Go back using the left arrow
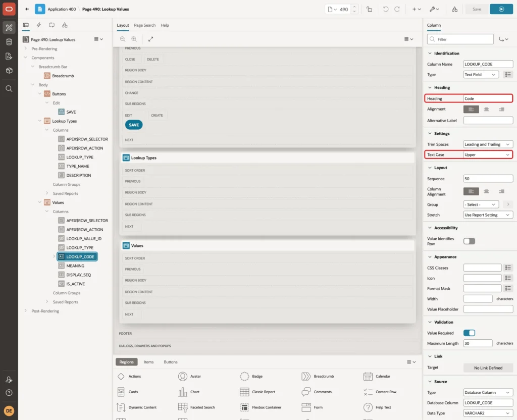517x420 pixels. [x=27, y=9]
